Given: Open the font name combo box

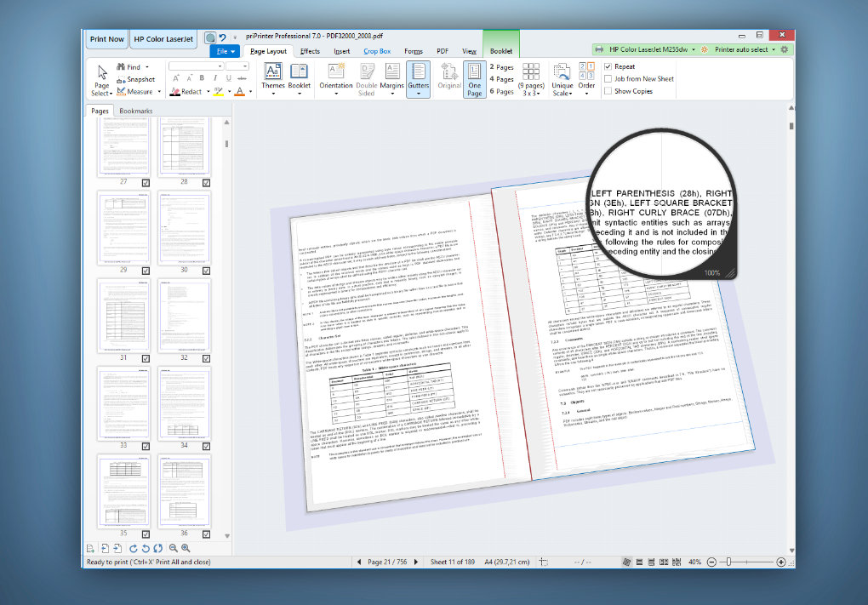Looking at the screenshot, I should 196,66.
